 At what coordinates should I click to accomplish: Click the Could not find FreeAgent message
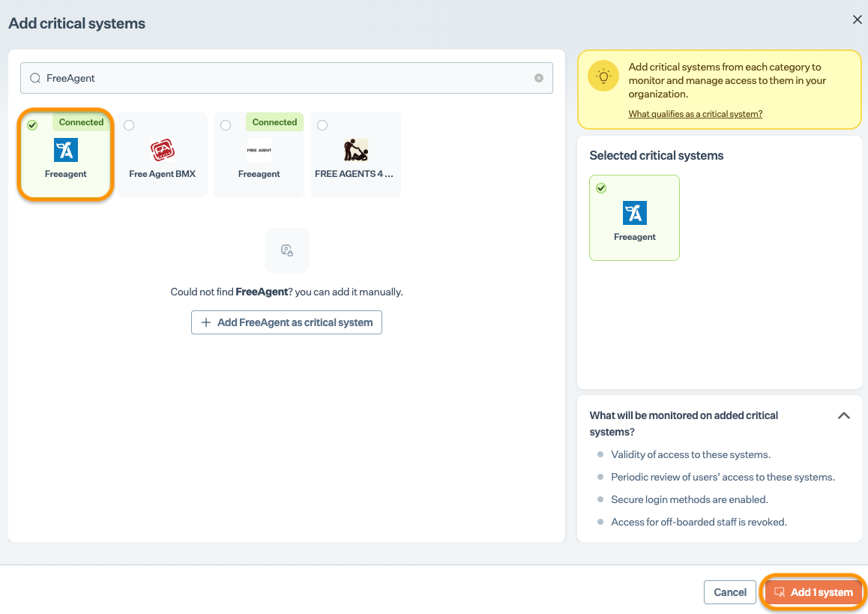pos(287,292)
